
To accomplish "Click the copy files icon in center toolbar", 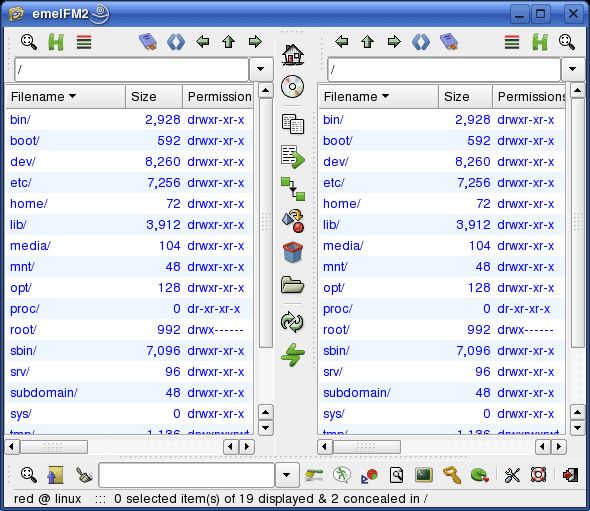I will tap(293, 124).
